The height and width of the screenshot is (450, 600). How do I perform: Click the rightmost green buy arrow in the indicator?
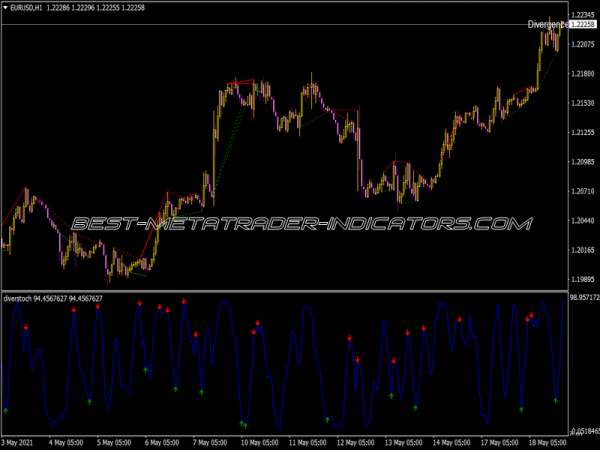coord(556,400)
